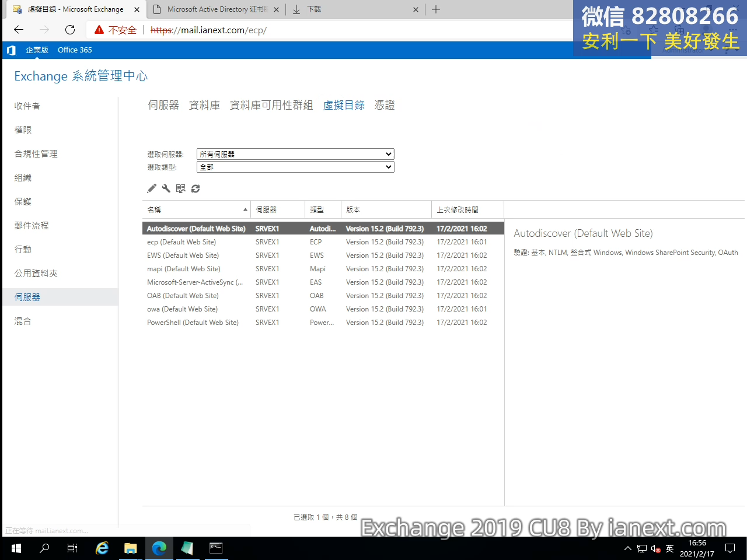The height and width of the screenshot is (560, 747).
Task: Select the Autodiscover (Default Web Site) row
Action: point(323,229)
